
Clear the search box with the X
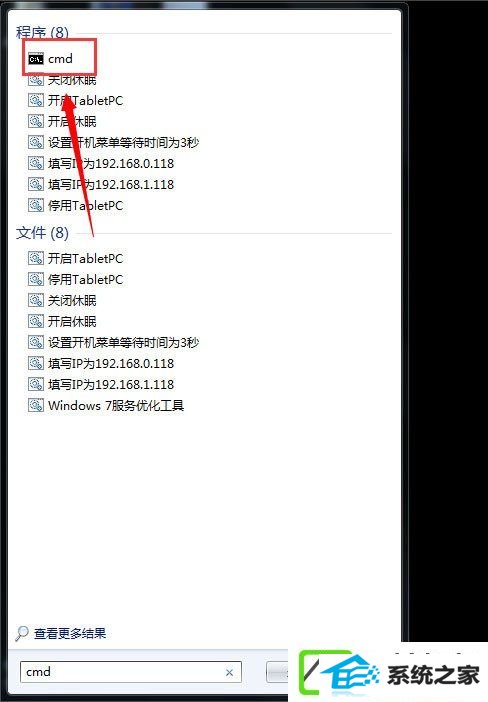[229, 672]
